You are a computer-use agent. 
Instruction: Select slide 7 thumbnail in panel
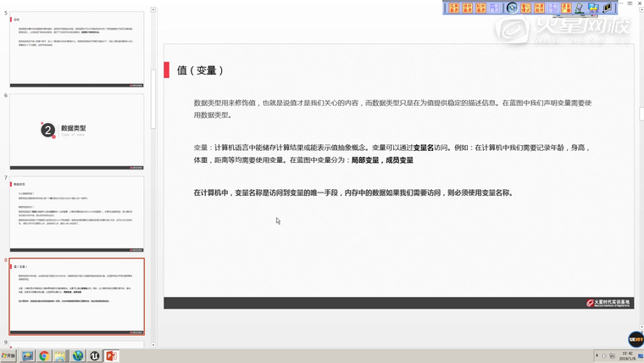76,214
